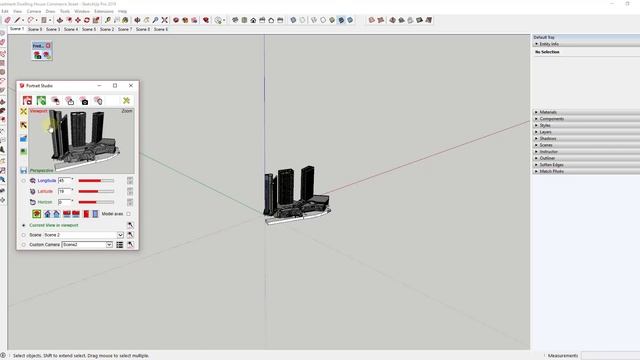This screenshot has width=640, height=360.
Task: Toggle the lock icon beside Latitude slider
Action: 130,191
